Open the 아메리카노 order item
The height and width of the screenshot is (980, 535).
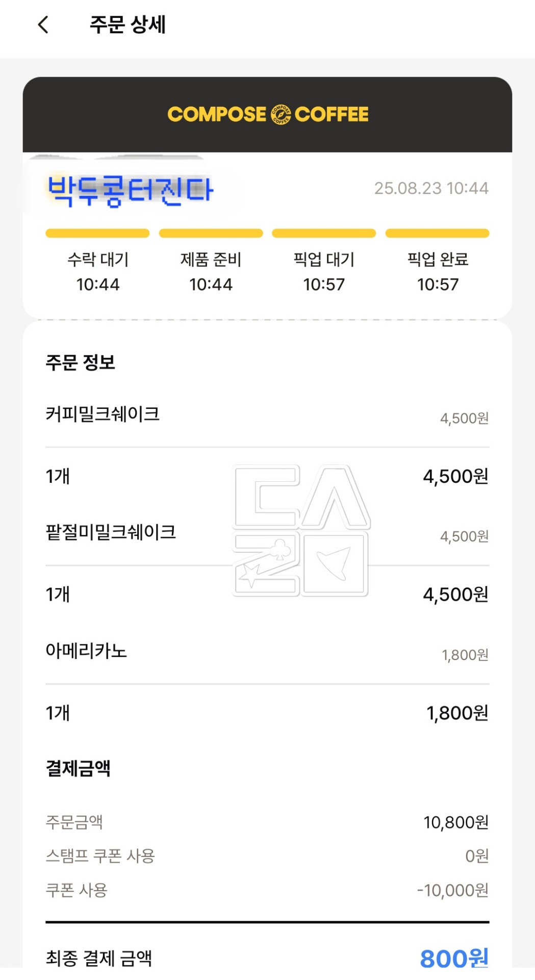86,651
